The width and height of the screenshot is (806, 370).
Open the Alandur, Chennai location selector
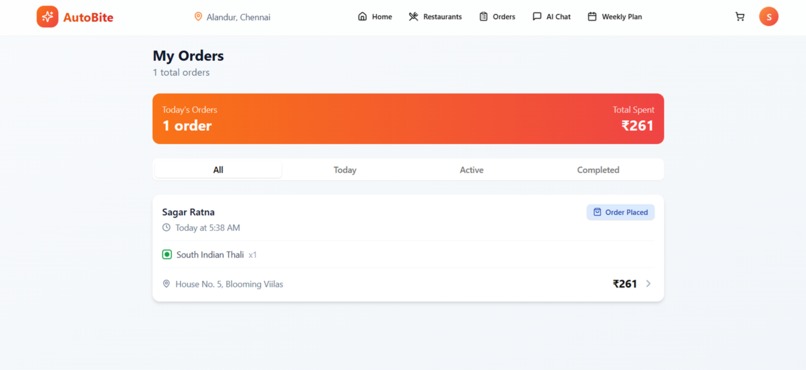pyautogui.click(x=232, y=17)
